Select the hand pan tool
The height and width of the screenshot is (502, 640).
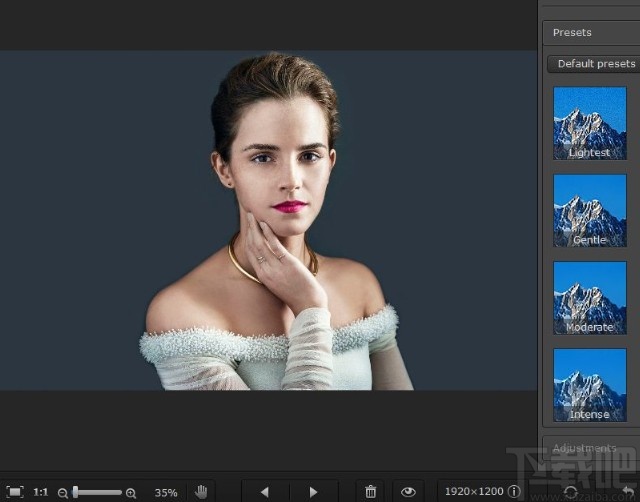[x=201, y=492]
